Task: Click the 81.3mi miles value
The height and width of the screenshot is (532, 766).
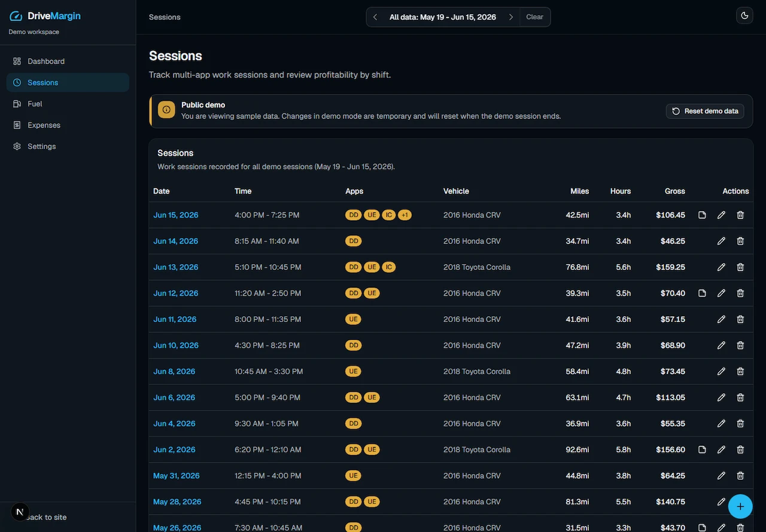Action: coord(577,501)
